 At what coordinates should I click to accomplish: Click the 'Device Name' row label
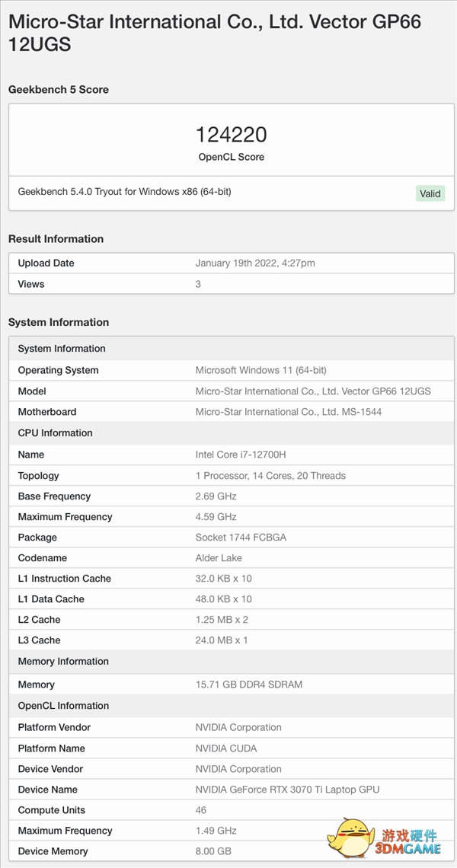point(48,790)
